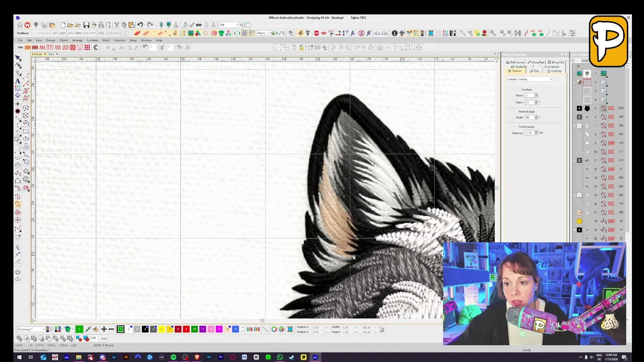Click the half-circle icon in Fills row
Viewport: 644px width, 362px height.
[96, 47]
